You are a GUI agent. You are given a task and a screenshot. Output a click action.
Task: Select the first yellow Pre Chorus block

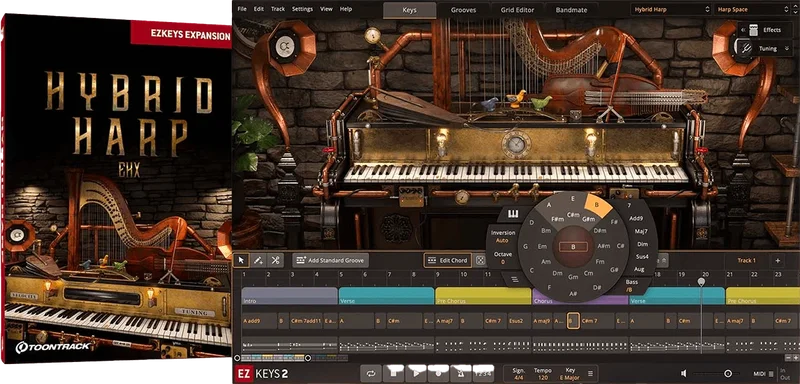pyautogui.click(x=483, y=296)
